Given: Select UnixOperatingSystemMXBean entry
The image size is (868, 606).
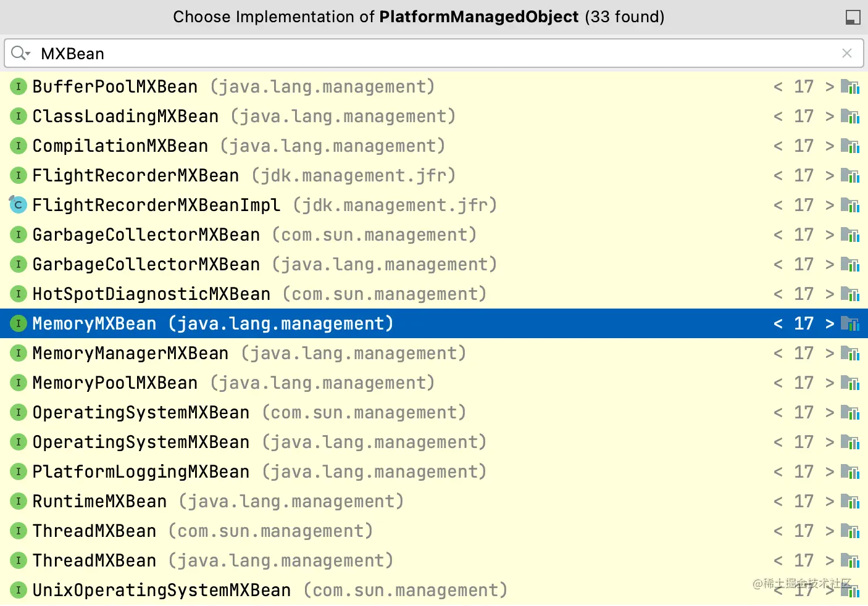Looking at the screenshot, I should (x=434, y=590).
